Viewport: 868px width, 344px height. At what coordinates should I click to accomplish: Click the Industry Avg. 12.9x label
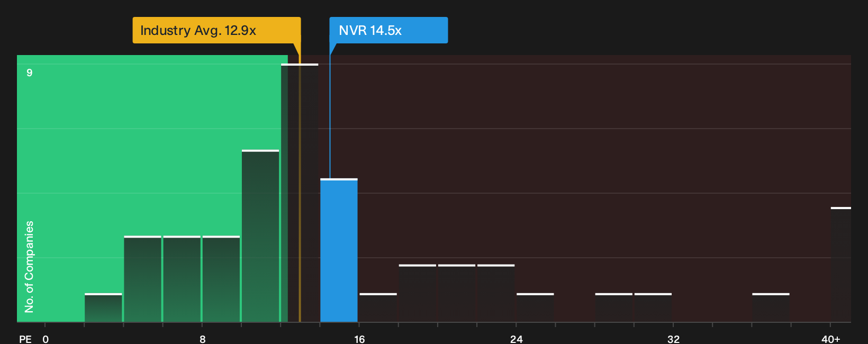tap(216, 30)
